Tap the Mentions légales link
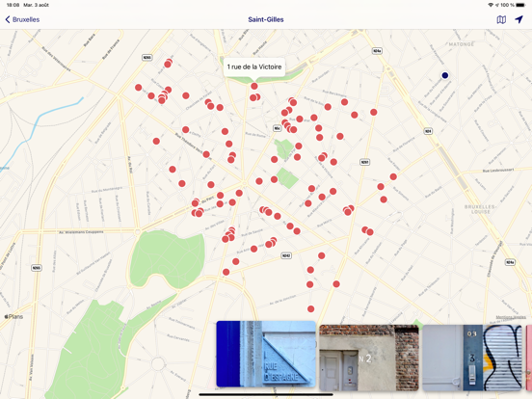Screen dimensions: 532x399 pyautogui.click(x=511, y=317)
